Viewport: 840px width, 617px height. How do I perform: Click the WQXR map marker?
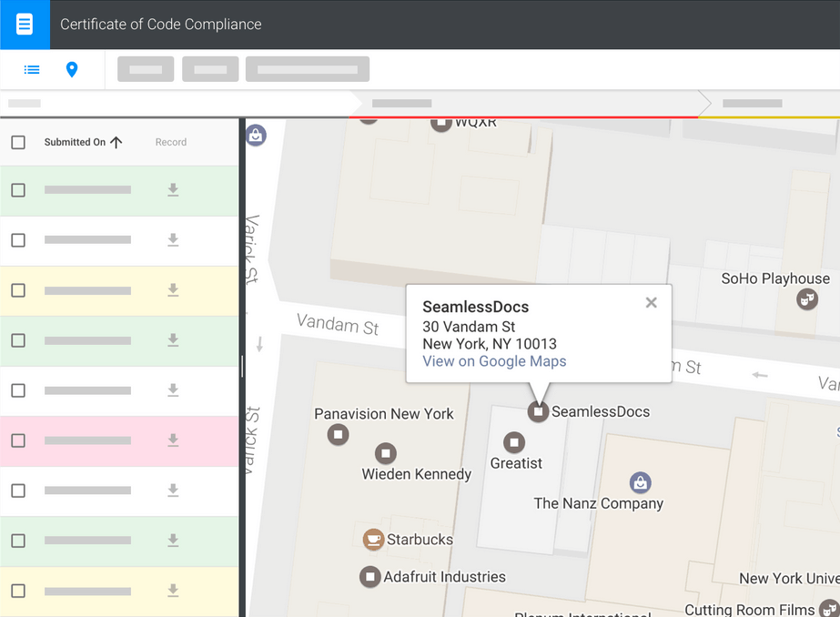coord(440,125)
